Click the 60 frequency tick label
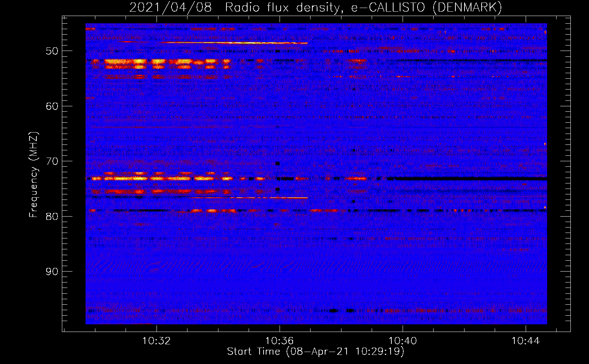 coord(52,106)
